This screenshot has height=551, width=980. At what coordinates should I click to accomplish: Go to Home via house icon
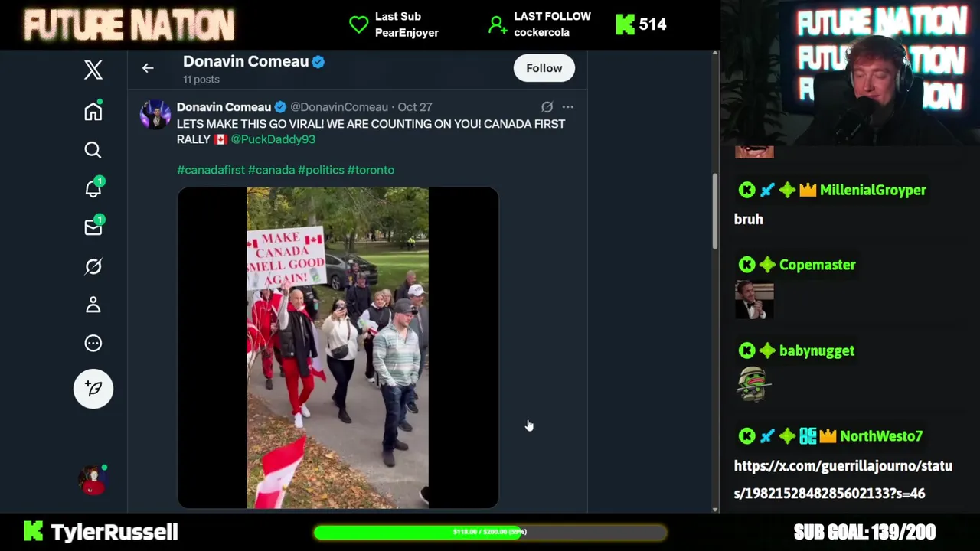point(93,112)
